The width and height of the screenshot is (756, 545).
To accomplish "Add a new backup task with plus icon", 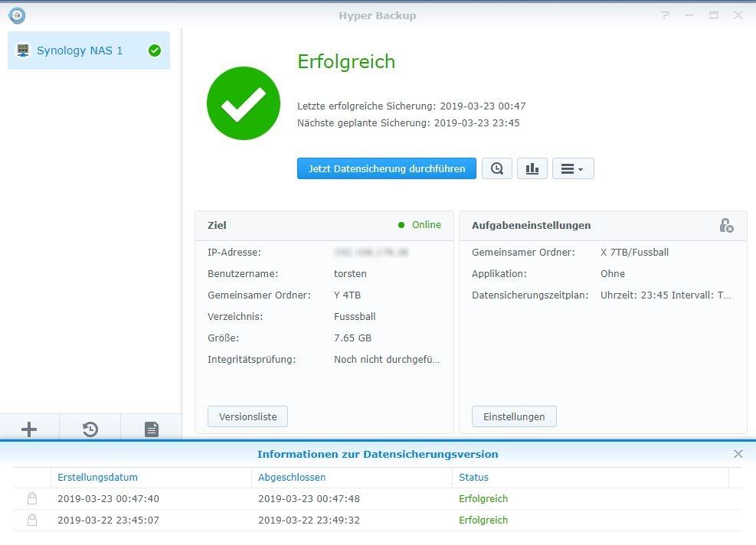I will point(29,429).
